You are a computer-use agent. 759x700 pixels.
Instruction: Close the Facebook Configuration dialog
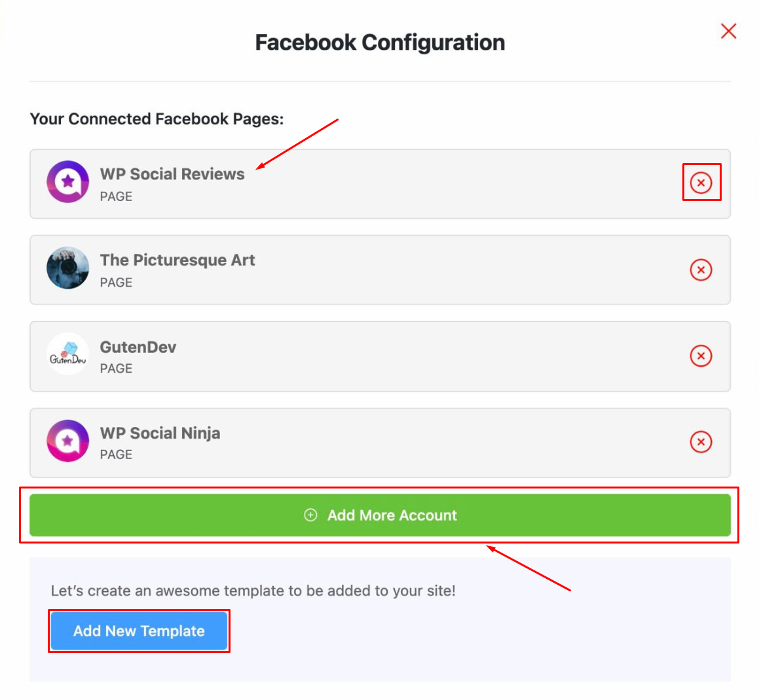coord(728,31)
